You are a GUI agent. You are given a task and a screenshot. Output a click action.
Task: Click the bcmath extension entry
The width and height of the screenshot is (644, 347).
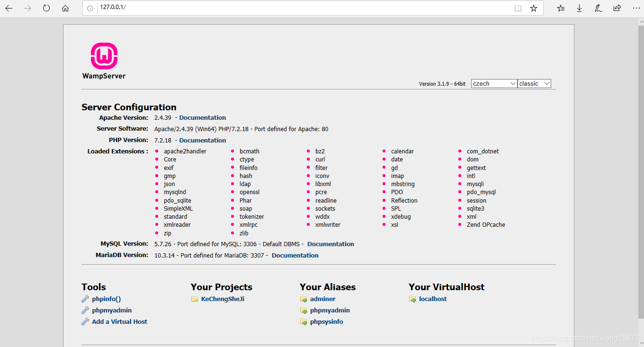[x=250, y=151]
